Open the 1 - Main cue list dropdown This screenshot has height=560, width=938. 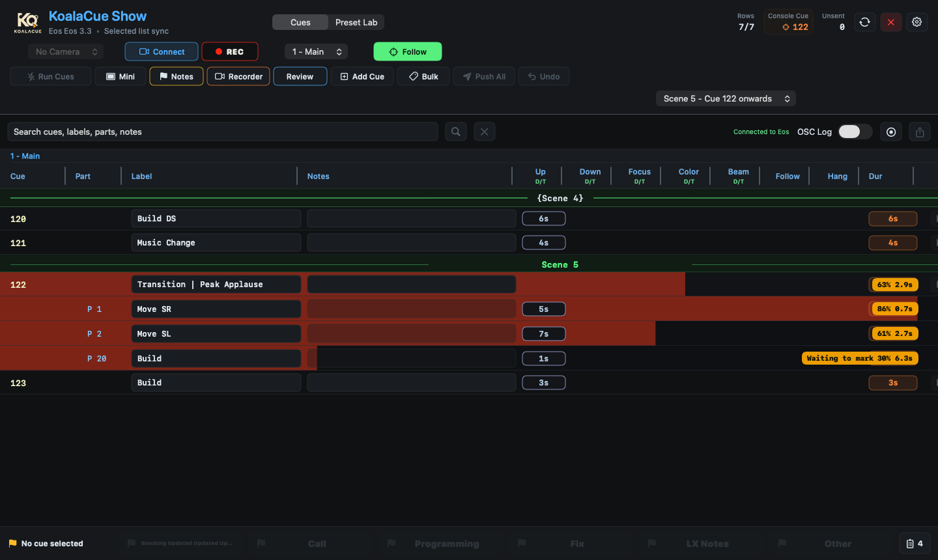click(x=316, y=51)
